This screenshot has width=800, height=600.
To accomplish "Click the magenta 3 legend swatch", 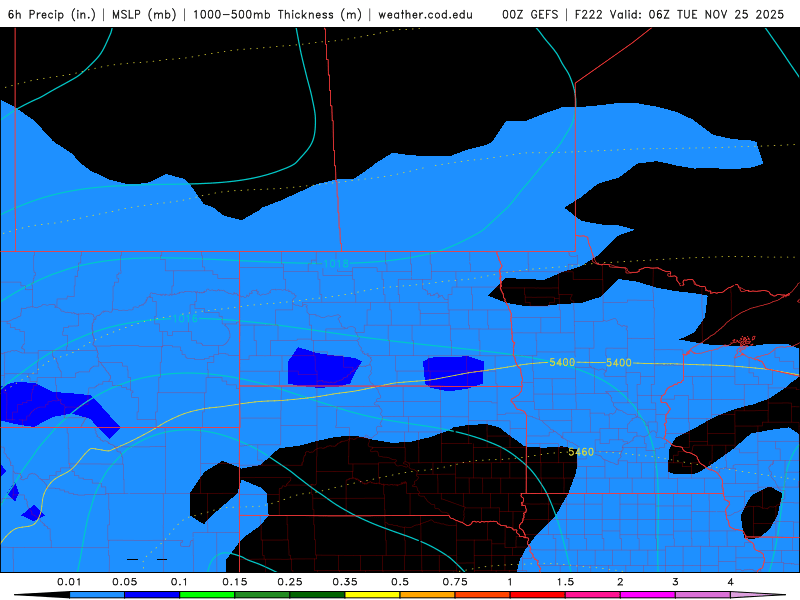I will [648, 595].
